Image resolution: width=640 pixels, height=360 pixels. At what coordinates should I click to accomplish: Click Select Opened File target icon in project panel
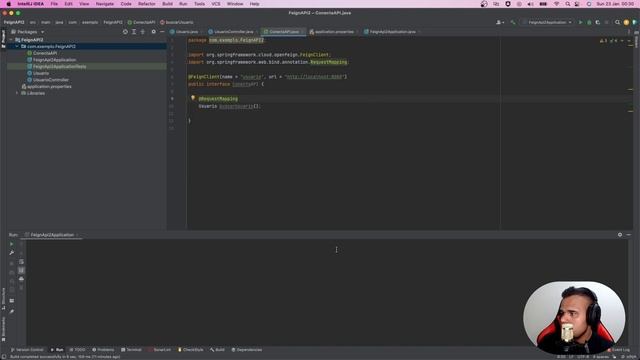pos(125,31)
